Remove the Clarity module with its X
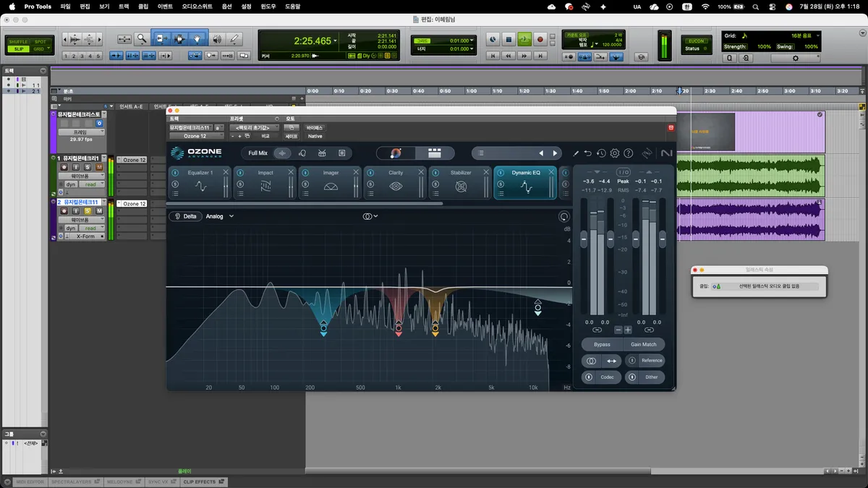868x488 pixels. click(421, 172)
